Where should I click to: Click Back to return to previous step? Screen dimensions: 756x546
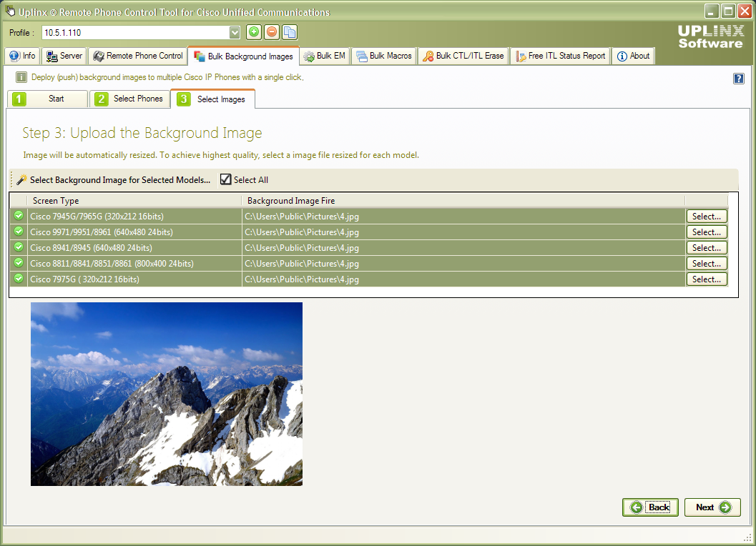coord(649,507)
